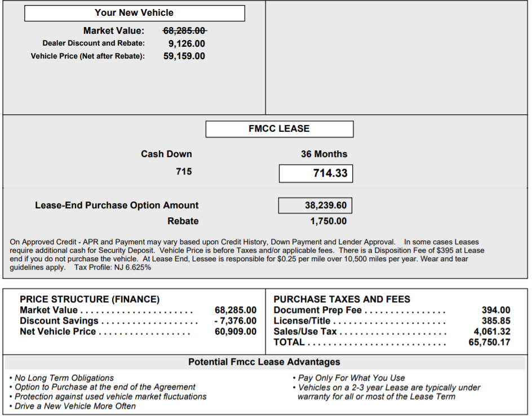Screen dimensions: 532x416
Task: Click the Net Vehicle Price 60,909.00
Action: click(x=236, y=332)
